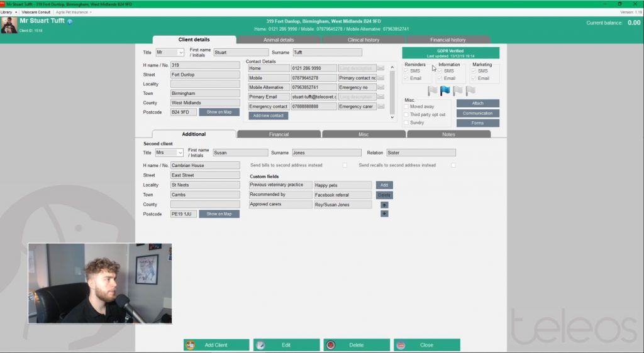644x353 pixels.
Task: Click the envelope icon beside Mobile number
Action: coord(380,78)
